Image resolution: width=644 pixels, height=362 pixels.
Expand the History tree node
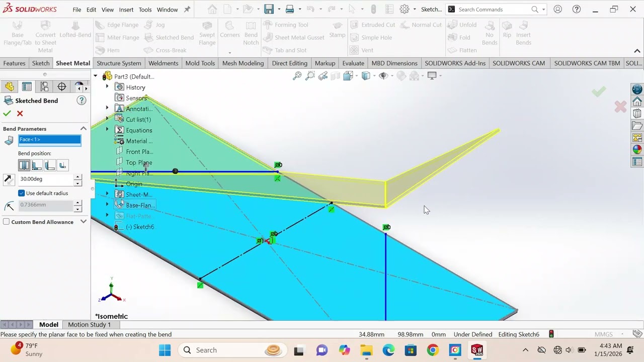(x=107, y=87)
